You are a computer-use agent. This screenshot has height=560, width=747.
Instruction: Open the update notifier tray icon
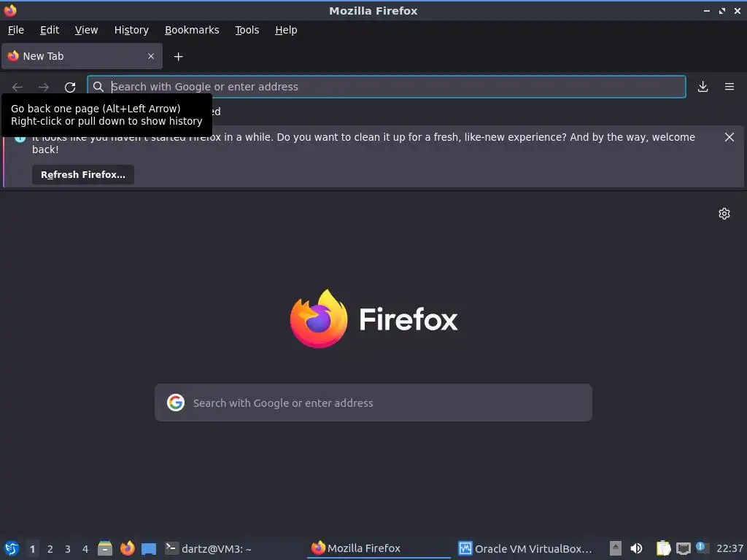click(701, 547)
